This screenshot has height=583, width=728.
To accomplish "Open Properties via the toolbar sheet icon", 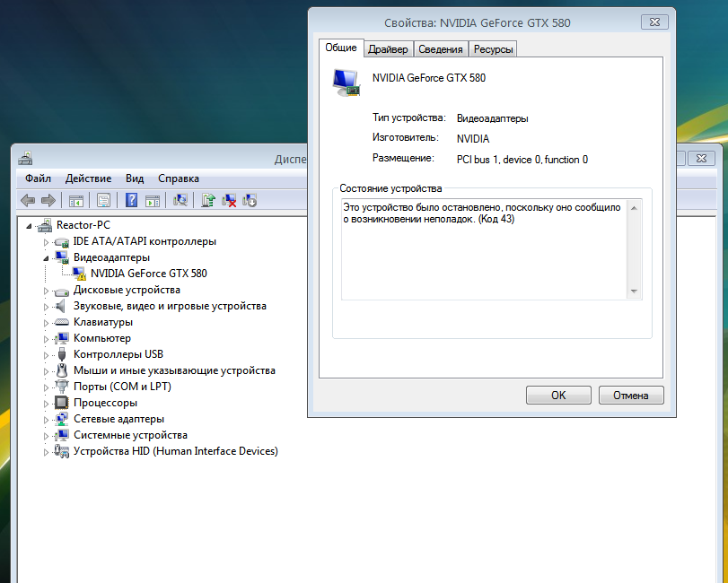I will [x=103, y=200].
